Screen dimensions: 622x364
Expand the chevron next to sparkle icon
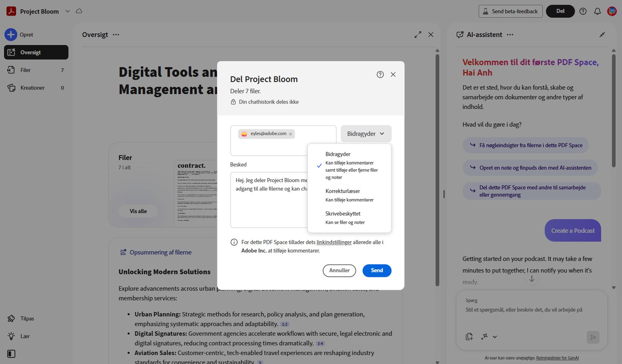point(495,337)
